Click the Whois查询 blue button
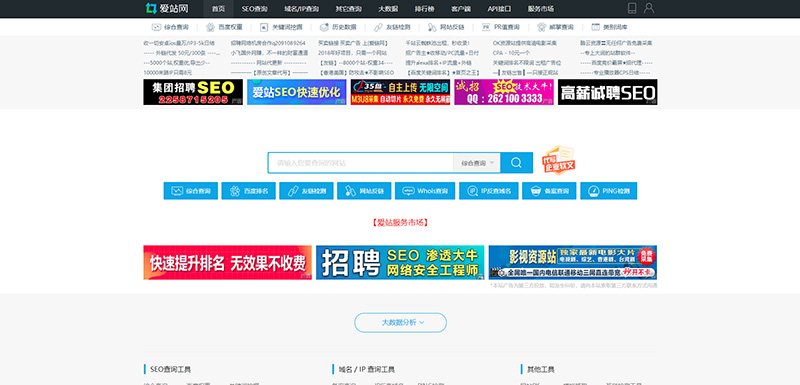 (x=425, y=191)
